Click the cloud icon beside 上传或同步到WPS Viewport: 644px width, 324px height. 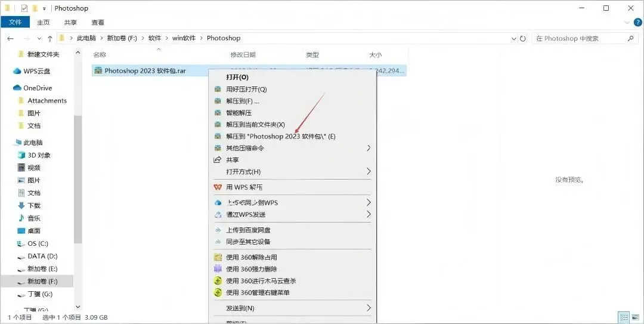click(x=218, y=203)
